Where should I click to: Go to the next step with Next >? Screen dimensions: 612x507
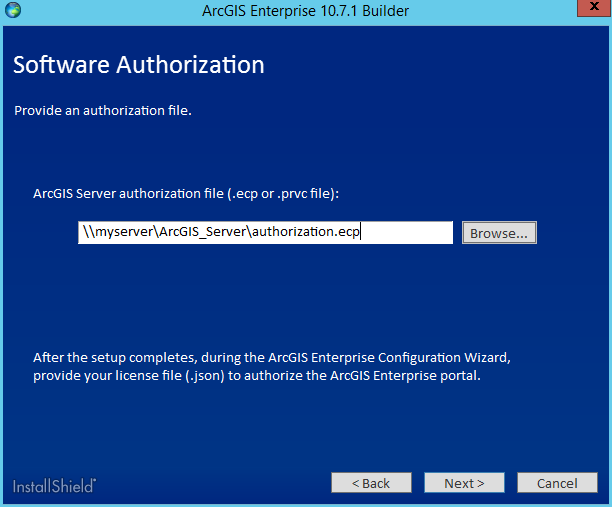[x=463, y=483]
